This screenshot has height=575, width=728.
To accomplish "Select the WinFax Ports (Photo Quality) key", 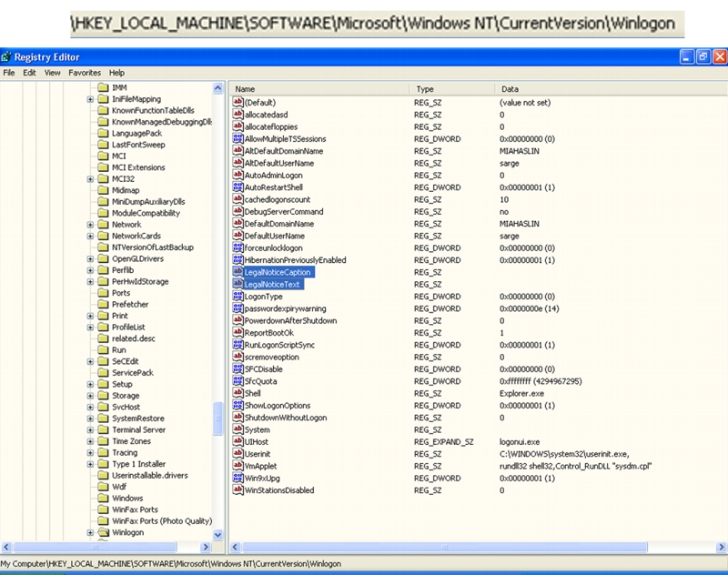I will point(162,521).
